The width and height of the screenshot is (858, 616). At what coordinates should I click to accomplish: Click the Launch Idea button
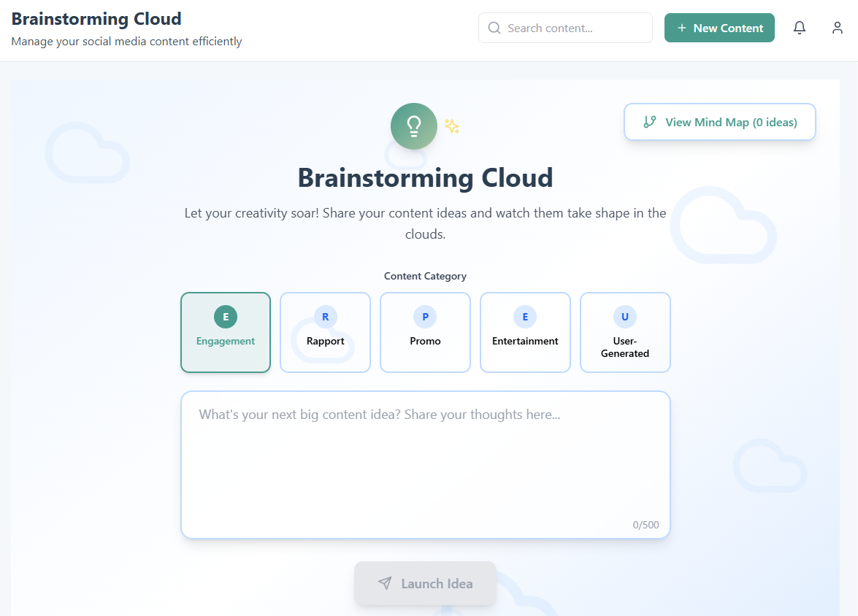[x=425, y=583]
